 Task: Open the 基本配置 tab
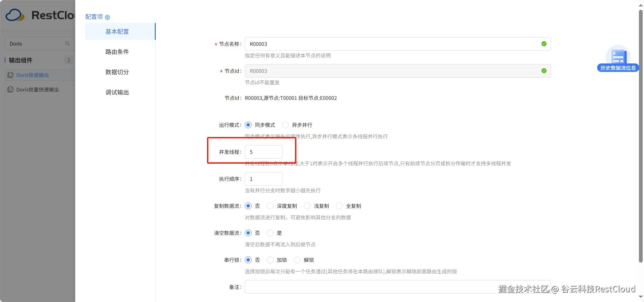click(x=120, y=31)
